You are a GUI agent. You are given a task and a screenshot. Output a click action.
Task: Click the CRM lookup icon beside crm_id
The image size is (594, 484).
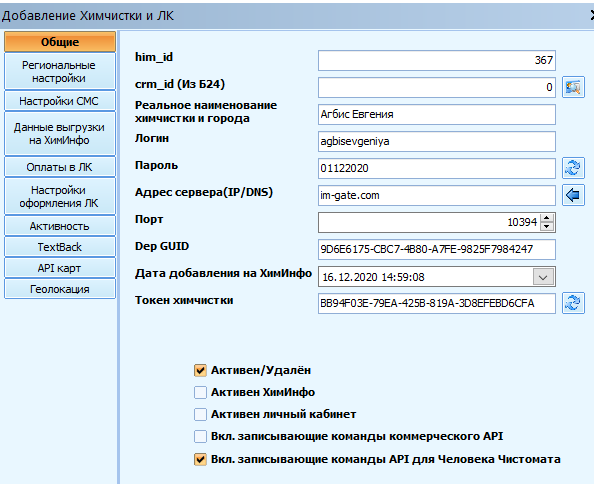click(573, 87)
